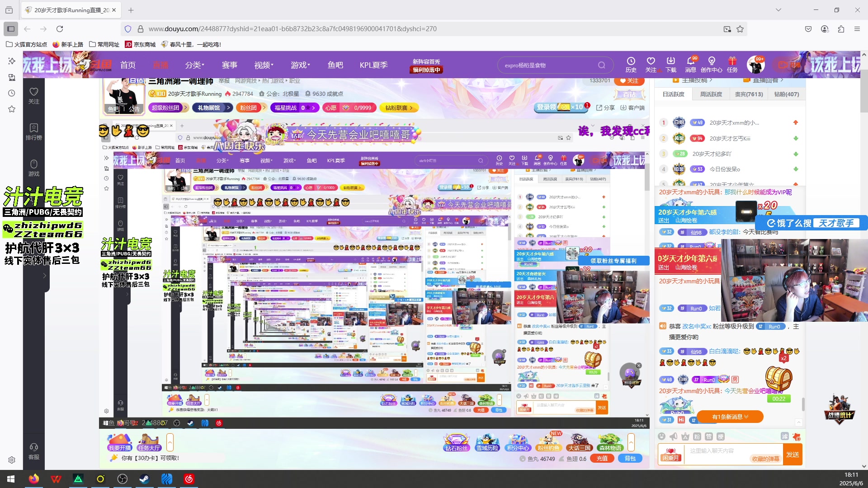
Task: Toggle the red splash danmaku icon in chat
Action: (797, 436)
